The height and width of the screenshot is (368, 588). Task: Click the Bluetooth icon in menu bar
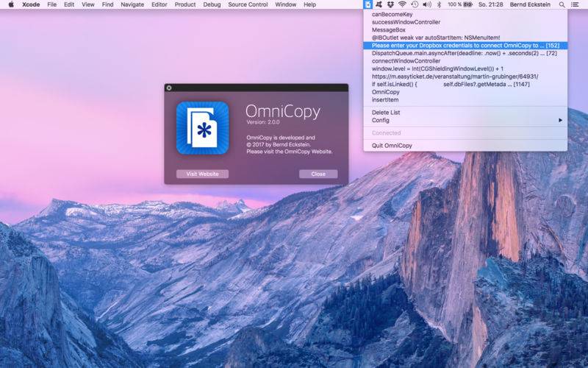(439, 4)
